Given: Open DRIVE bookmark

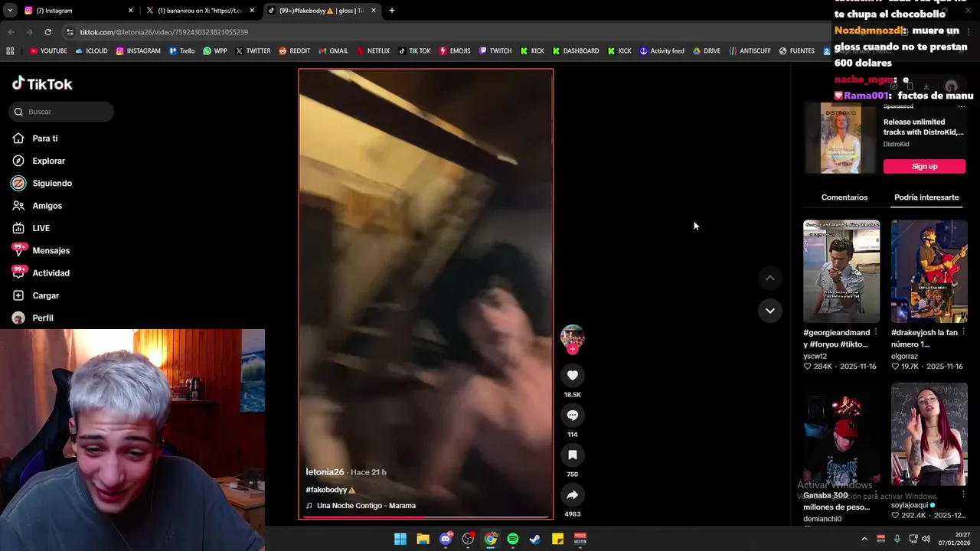Looking at the screenshot, I should click(706, 51).
